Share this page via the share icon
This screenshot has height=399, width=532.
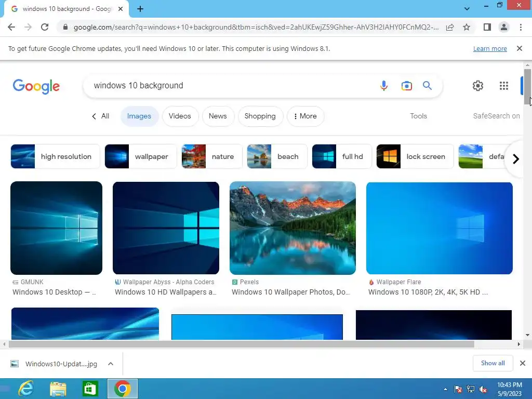(x=450, y=27)
